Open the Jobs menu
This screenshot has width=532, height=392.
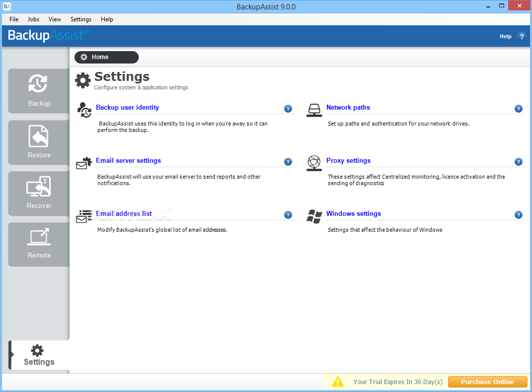coord(33,19)
